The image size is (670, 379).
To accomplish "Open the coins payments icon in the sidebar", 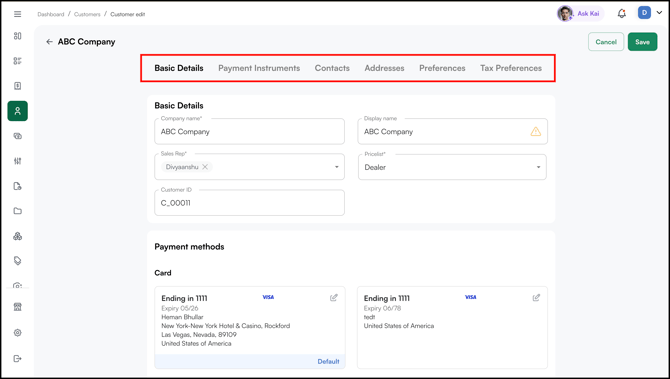I will coord(18,136).
